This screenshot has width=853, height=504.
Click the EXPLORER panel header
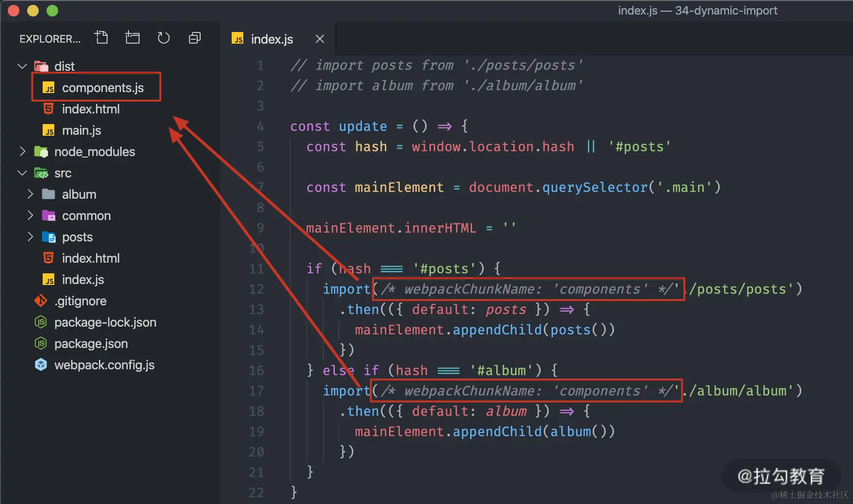pyautogui.click(x=49, y=39)
